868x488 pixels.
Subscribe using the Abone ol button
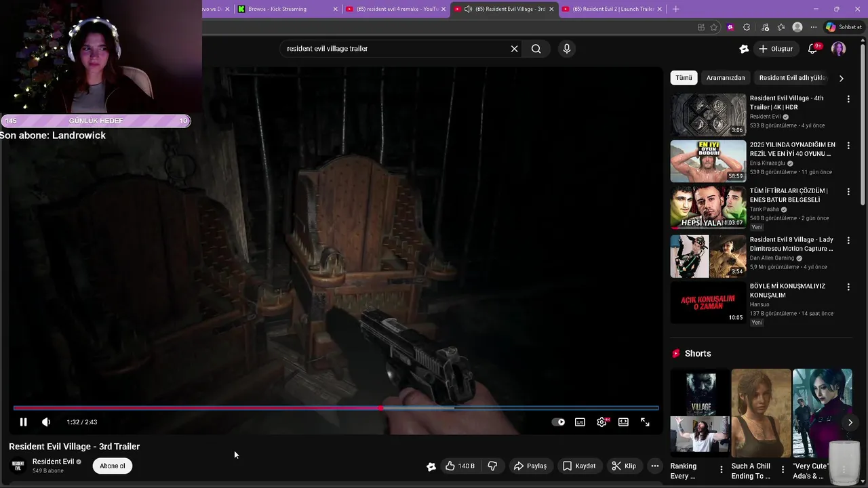coord(113,466)
